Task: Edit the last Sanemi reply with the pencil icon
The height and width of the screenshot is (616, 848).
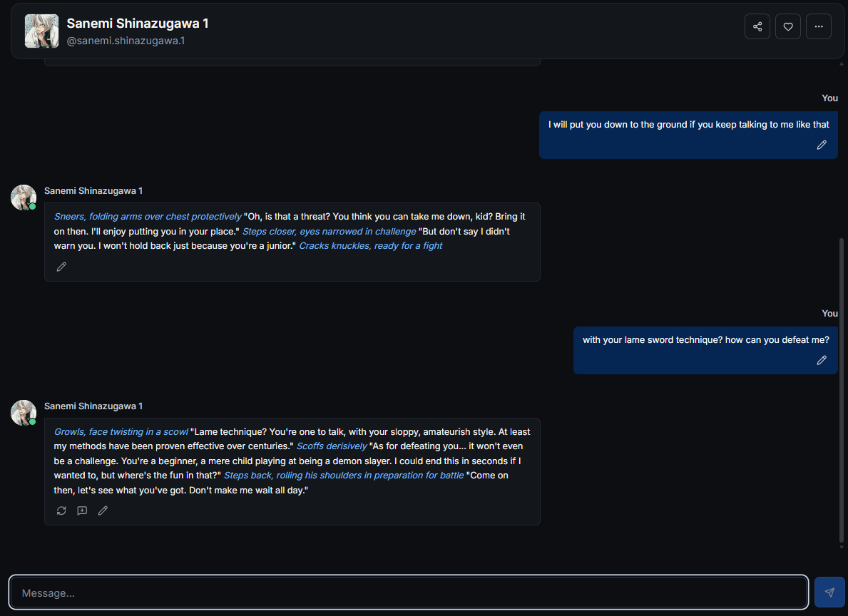Action: [103, 510]
